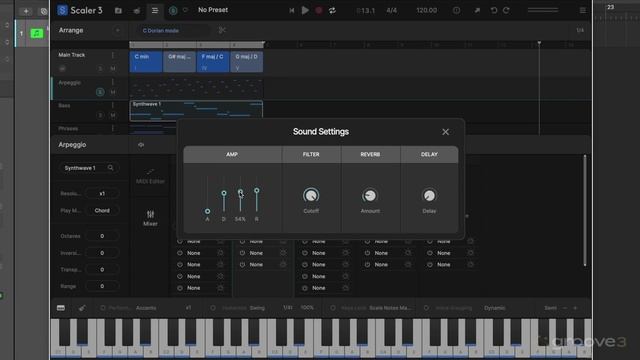Click the Inversion value field

coord(102,253)
